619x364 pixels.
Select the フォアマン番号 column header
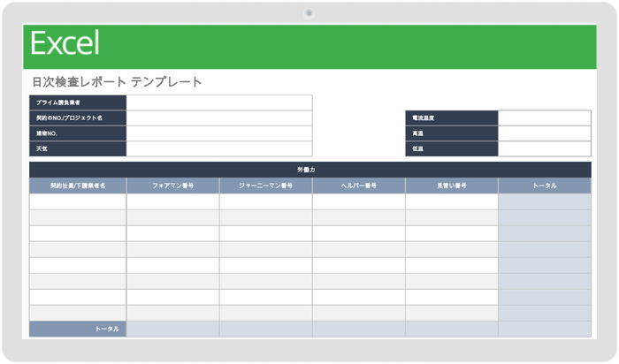[x=173, y=186]
